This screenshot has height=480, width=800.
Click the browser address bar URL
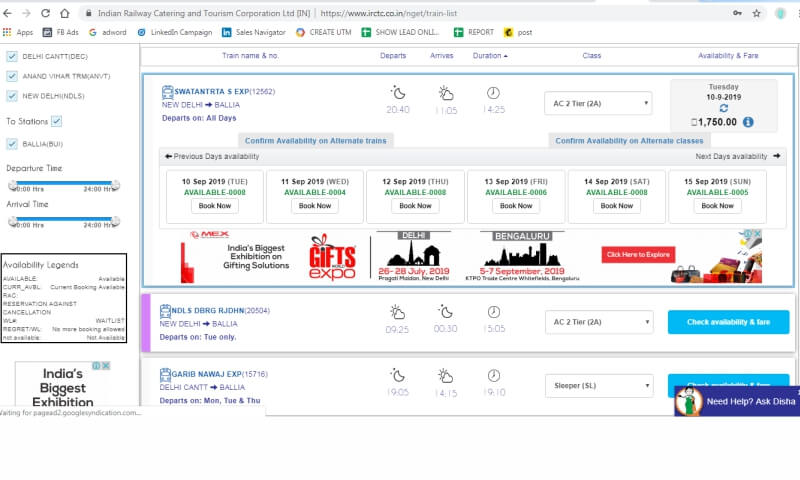[389, 13]
